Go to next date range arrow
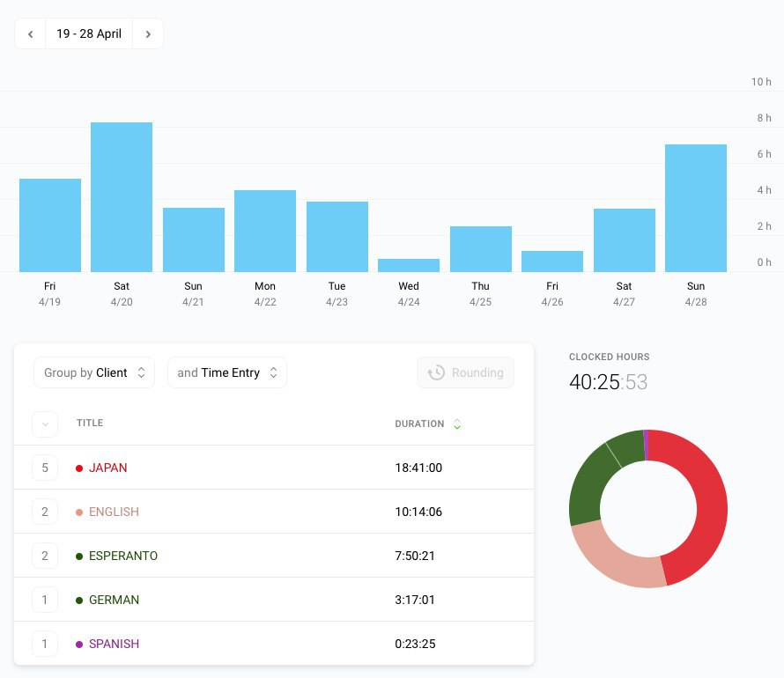Screen dimensions: 784x678 (x=148, y=34)
